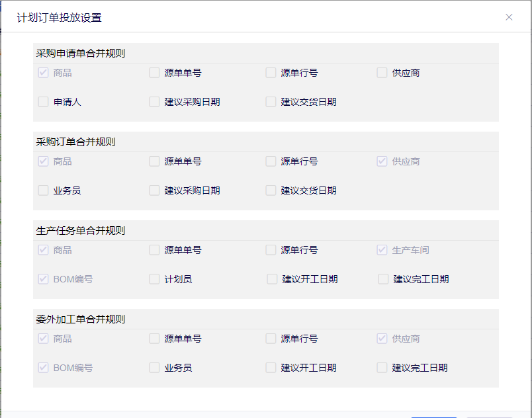Image resolution: width=532 pixels, height=418 pixels.
Task: Tick 业务员 under 采购订单合并规则
Action: [x=43, y=190]
